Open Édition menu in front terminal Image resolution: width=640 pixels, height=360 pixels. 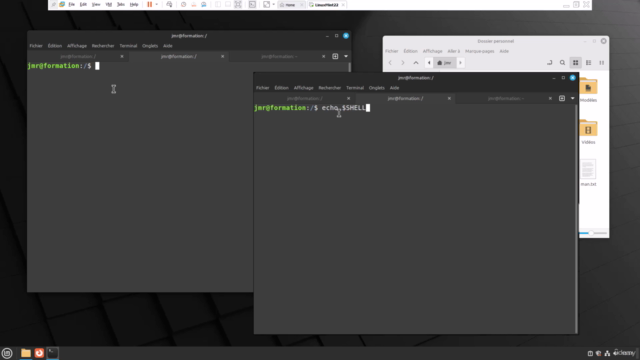tap(281, 88)
